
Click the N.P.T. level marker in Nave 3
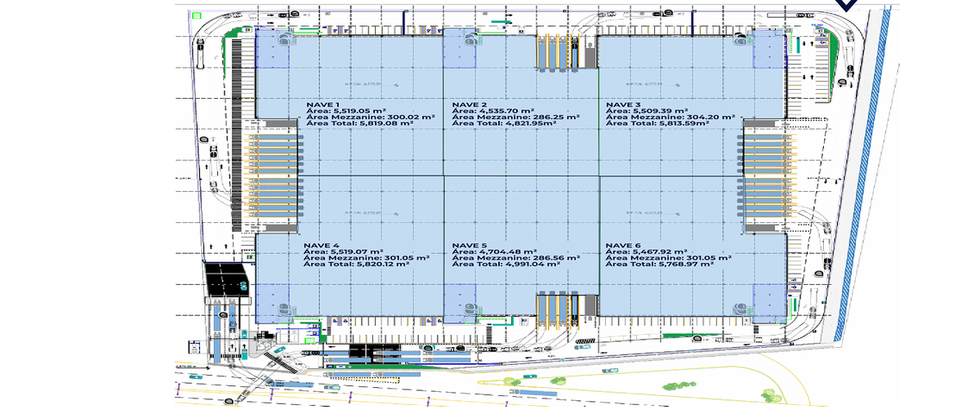pos(643,83)
